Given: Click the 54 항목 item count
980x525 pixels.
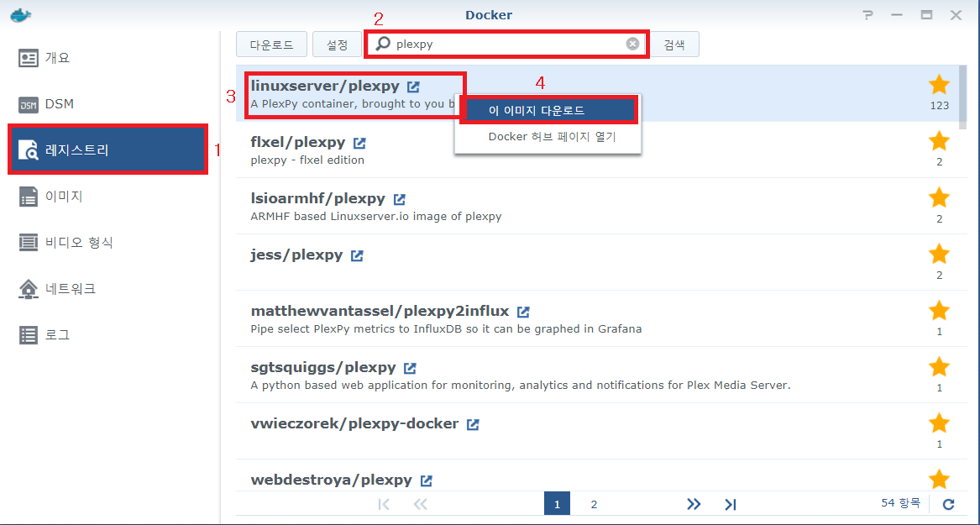Looking at the screenshot, I should point(900,502).
